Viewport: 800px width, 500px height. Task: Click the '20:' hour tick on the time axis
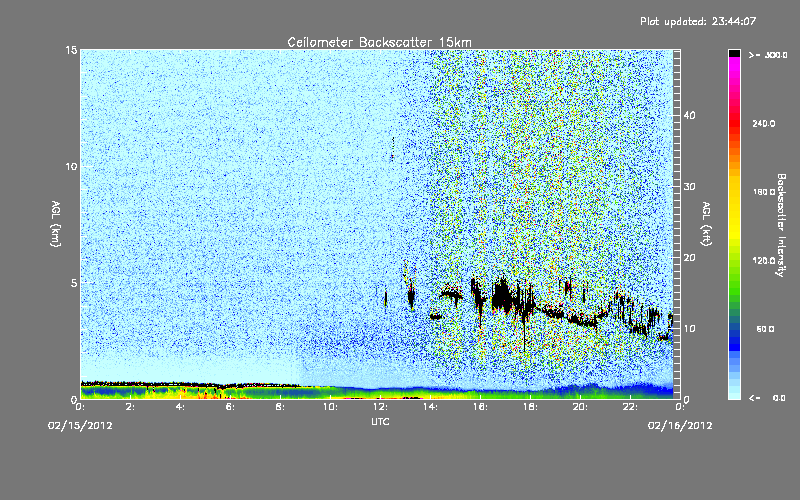click(x=580, y=407)
